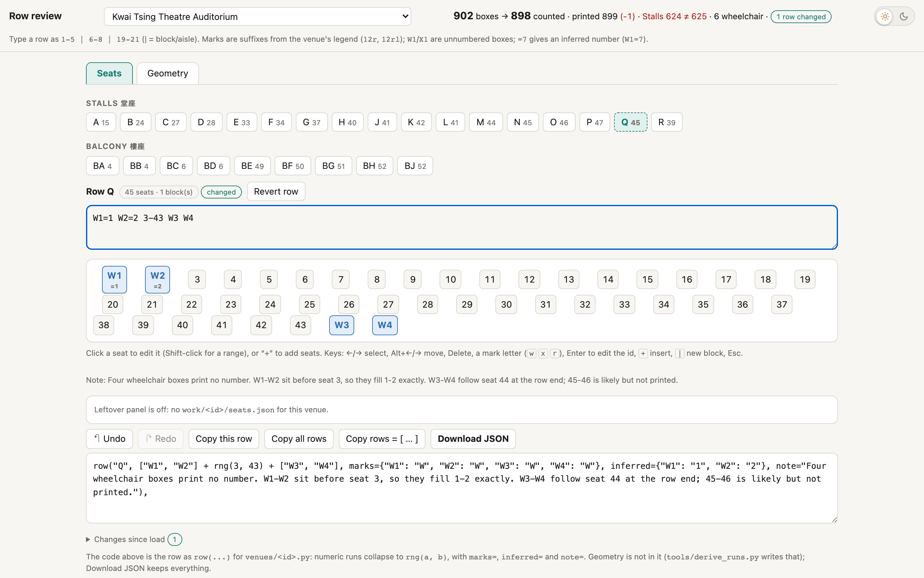Click the Changes since load count badge
Image resolution: width=924 pixels, height=578 pixels.
click(x=175, y=539)
